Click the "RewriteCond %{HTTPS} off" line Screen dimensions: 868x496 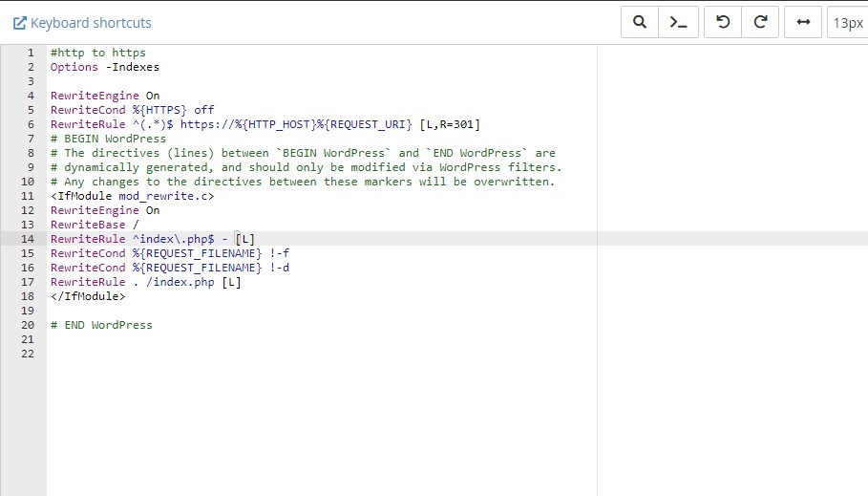point(132,110)
